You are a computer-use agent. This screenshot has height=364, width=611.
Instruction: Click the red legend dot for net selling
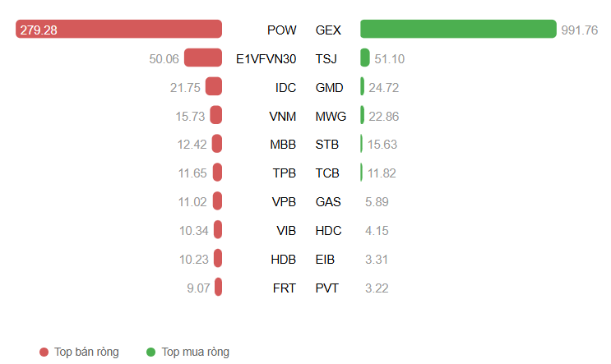44,352
